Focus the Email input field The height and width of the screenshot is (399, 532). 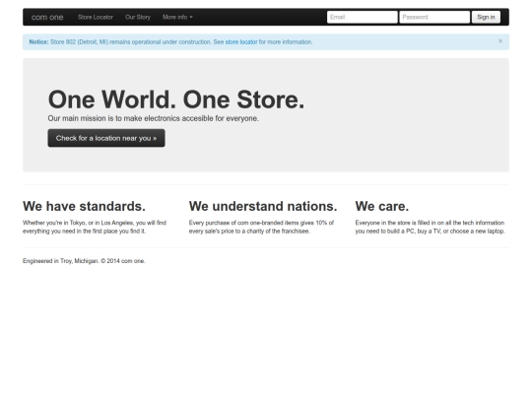362,17
